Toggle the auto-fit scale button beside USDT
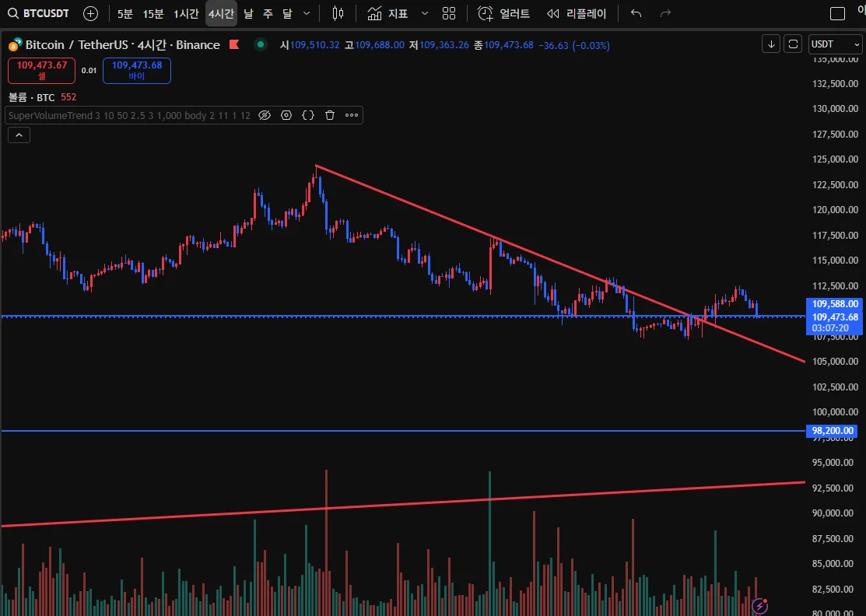866x616 pixels. pos(793,44)
